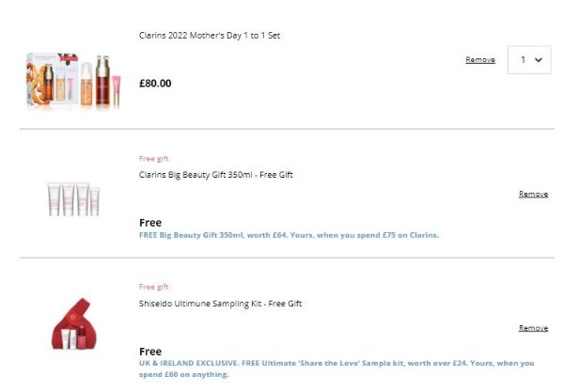Click the bold Free price under Clarins Big Beauty
This screenshot has height=392, width=564.
(x=150, y=223)
